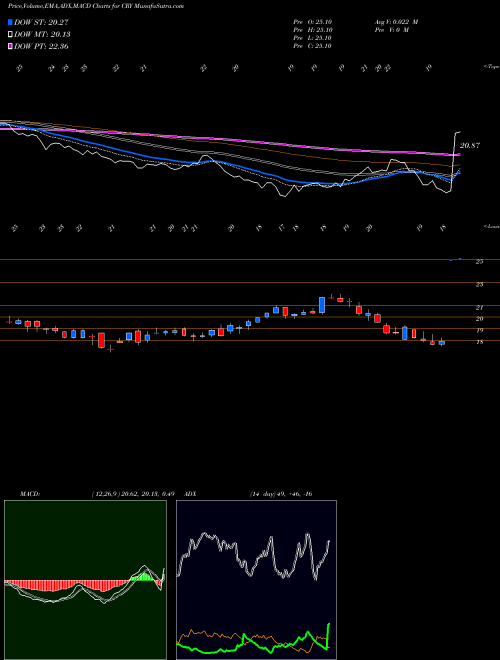The width and height of the screenshot is (500, 660).
Task: Click the 'Lows' label at right edge
Action: pyautogui.click(x=492, y=226)
